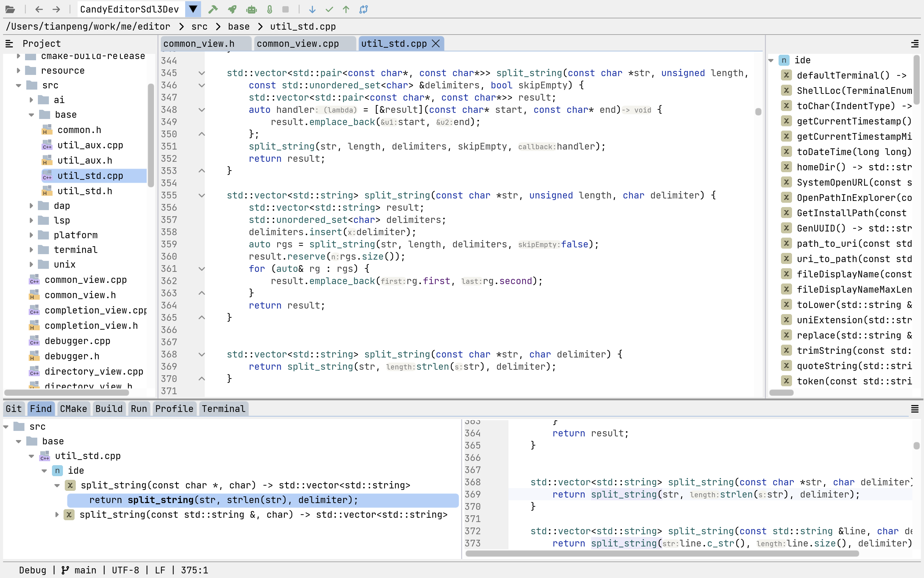This screenshot has height=578, width=924.
Task: Expand split_string(const std::string &, char) result
Action: pyautogui.click(x=57, y=514)
